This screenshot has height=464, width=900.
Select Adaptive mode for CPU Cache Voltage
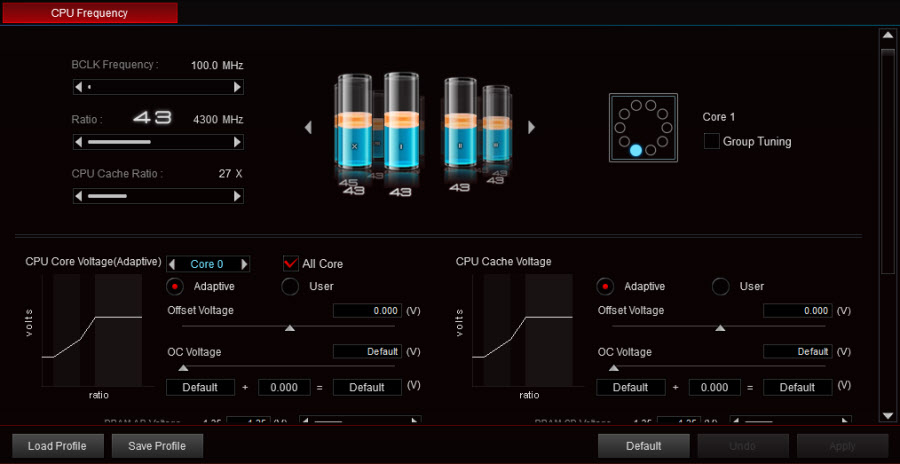tap(606, 286)
